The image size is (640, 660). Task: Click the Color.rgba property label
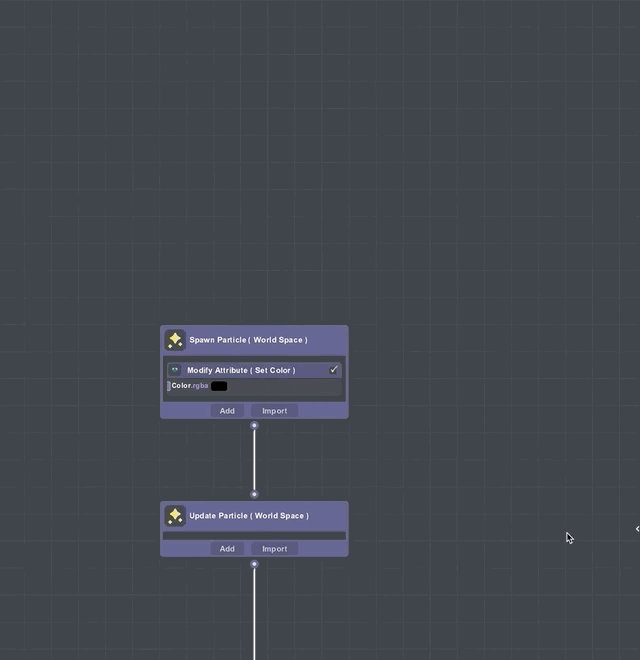coord(190,386)
